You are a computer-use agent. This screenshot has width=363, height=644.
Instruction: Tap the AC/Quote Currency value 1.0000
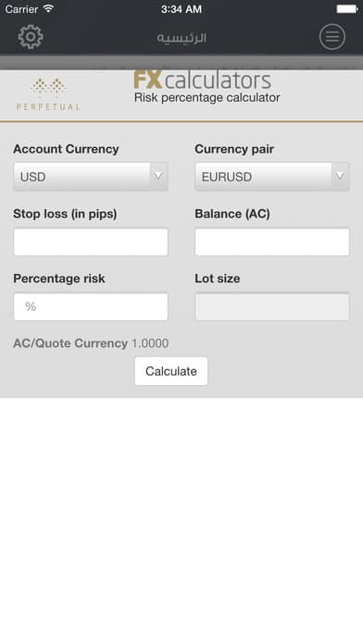(150, 343)
